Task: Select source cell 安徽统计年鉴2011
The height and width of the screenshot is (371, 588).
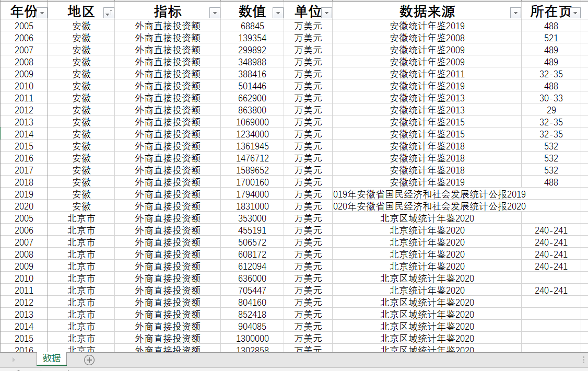Action: [x=427, y=74]
